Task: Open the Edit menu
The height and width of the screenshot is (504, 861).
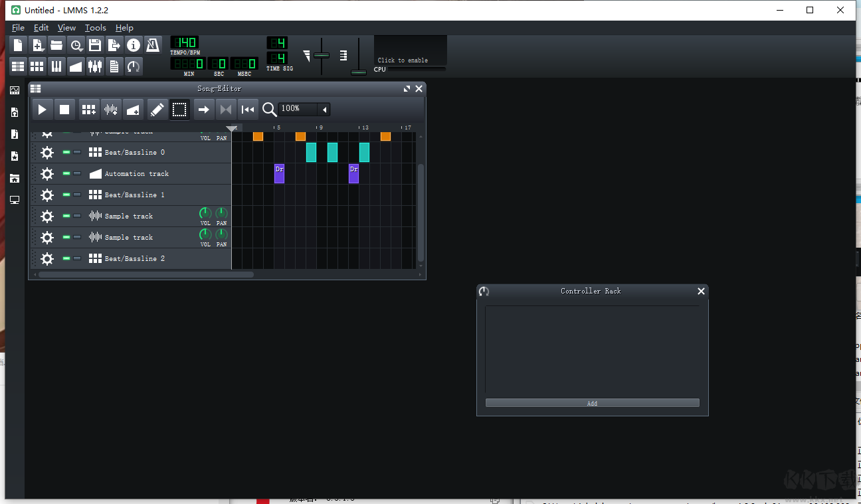Action: [41, 28]
